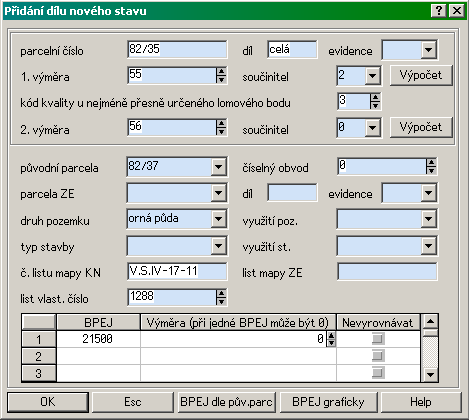Screen dimensions: 469x420
Task: Click the list mapy ZE input field
Action: pyautogui.click(x=387, y=271)
